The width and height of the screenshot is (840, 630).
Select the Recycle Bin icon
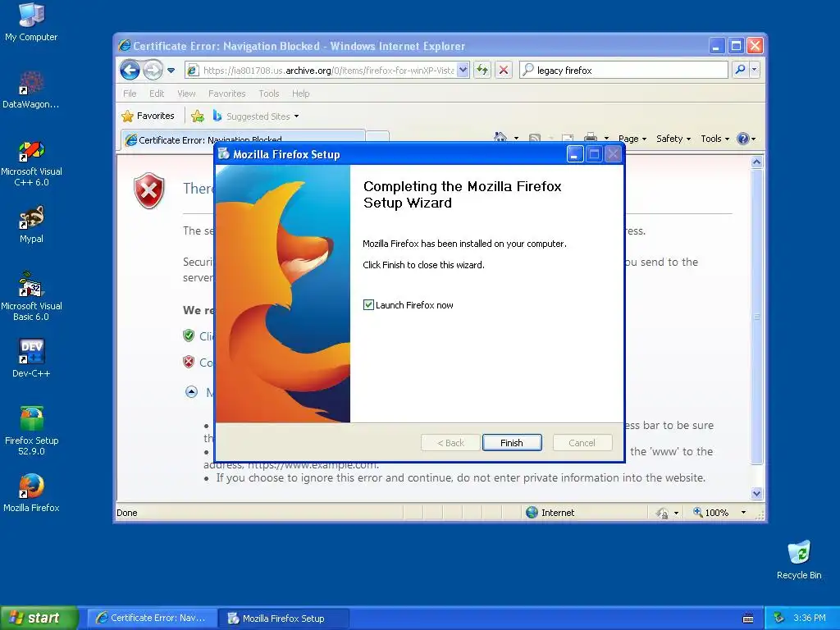tap(799, 559)
